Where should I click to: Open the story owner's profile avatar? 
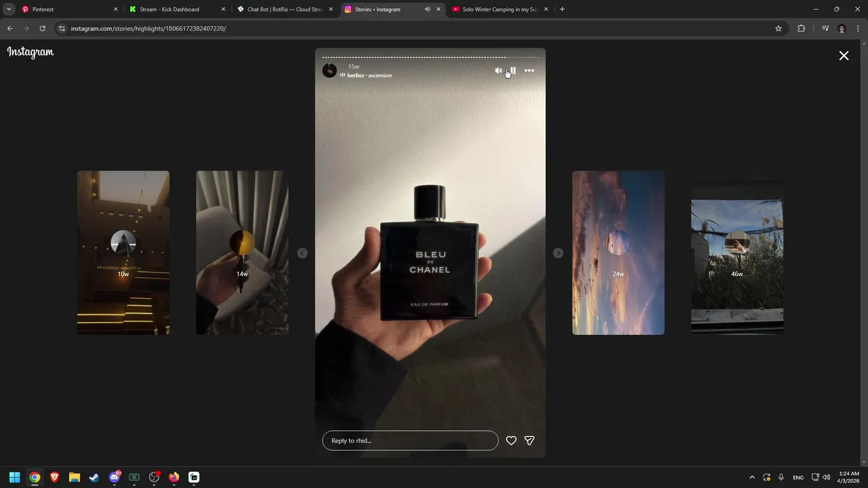[x=330, y=70]
